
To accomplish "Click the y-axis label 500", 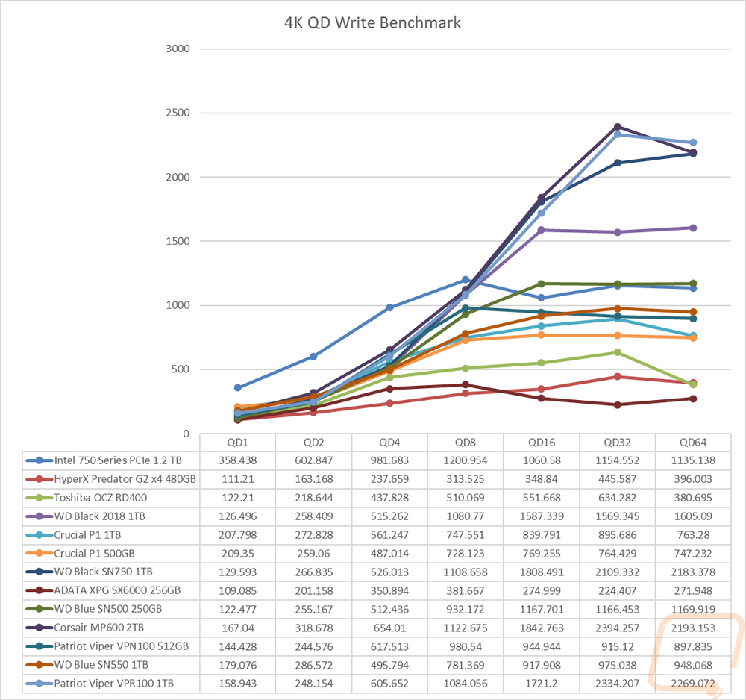I will [181, 369].
